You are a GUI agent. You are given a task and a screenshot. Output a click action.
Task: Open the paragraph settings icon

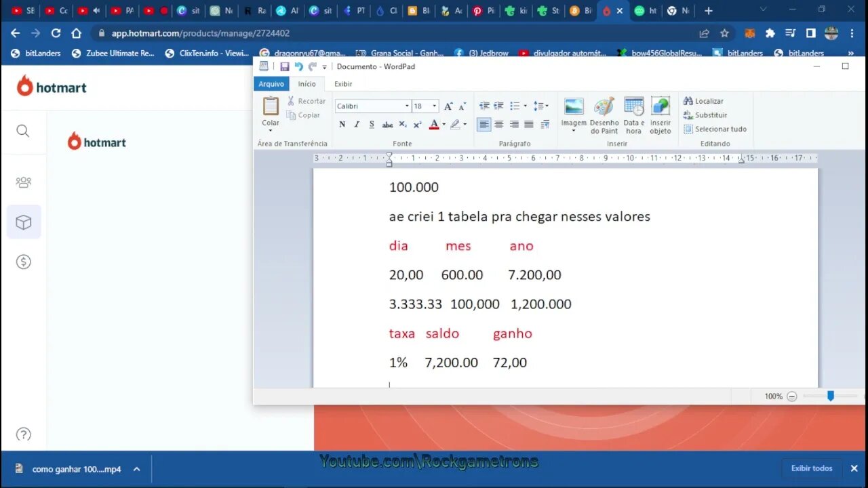(x=545, y=125)
